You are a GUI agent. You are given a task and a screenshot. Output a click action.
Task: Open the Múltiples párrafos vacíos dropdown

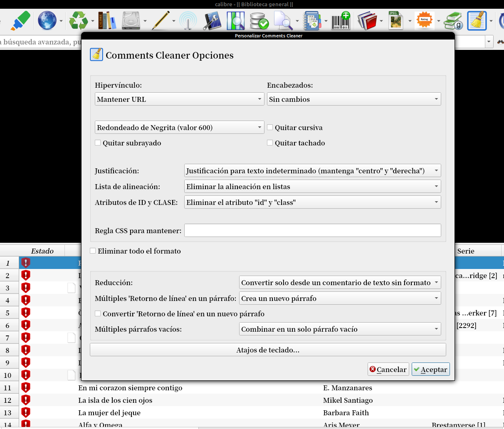(340, 329)
